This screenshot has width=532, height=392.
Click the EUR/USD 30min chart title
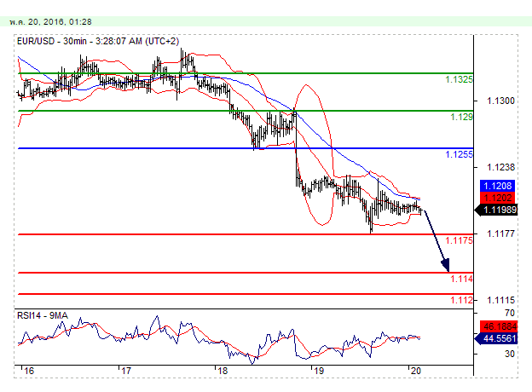coord(98,42)
